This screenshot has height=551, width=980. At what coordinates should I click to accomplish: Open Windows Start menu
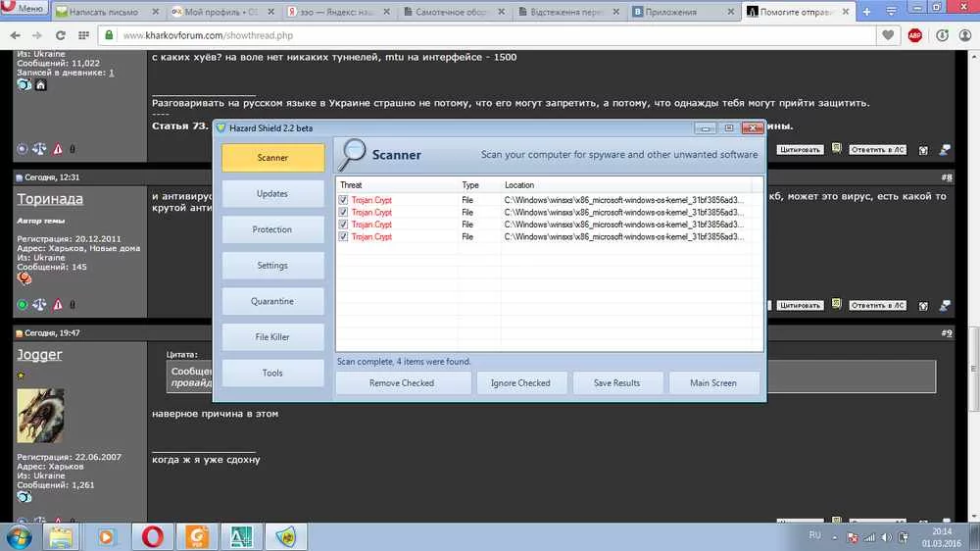(20, 537)
